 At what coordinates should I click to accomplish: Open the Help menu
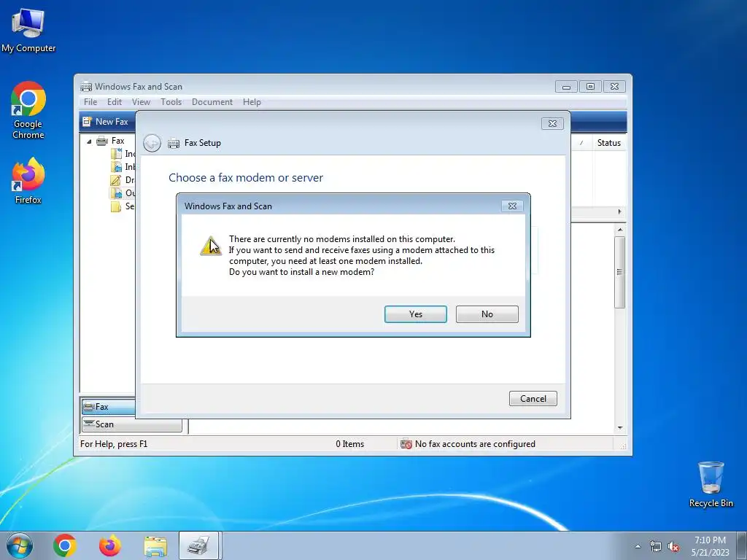click(x=252, y=102)
